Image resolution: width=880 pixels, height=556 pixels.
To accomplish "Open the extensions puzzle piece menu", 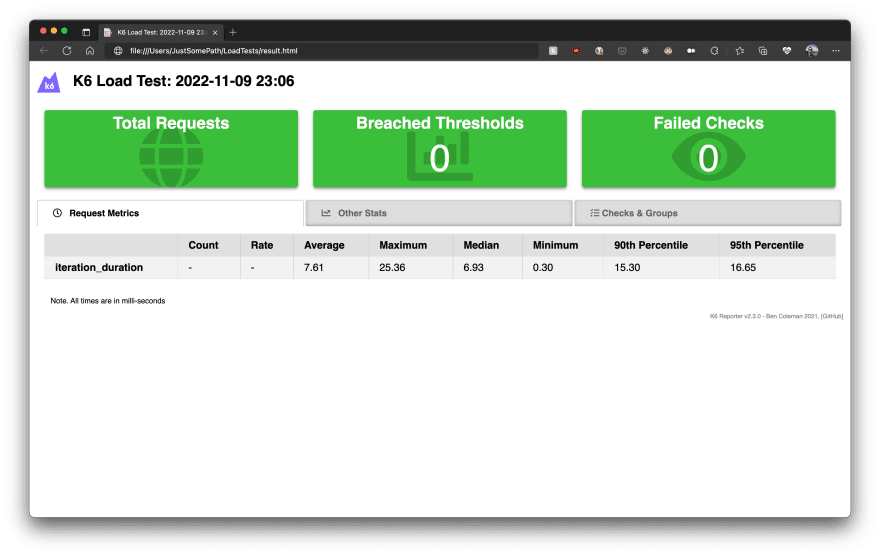I will tap(714, 50).
